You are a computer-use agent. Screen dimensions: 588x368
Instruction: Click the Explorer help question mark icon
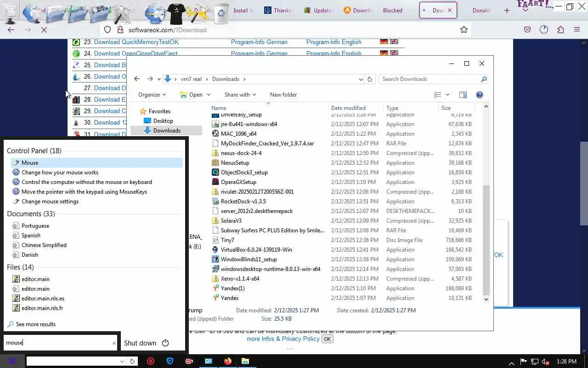pyautogui.click(x=480, y=95)
